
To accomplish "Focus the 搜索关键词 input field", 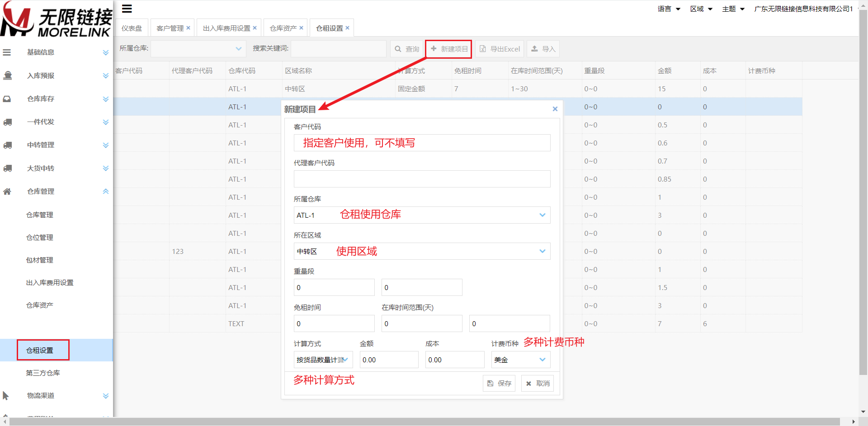I will [x=339, y=48].
